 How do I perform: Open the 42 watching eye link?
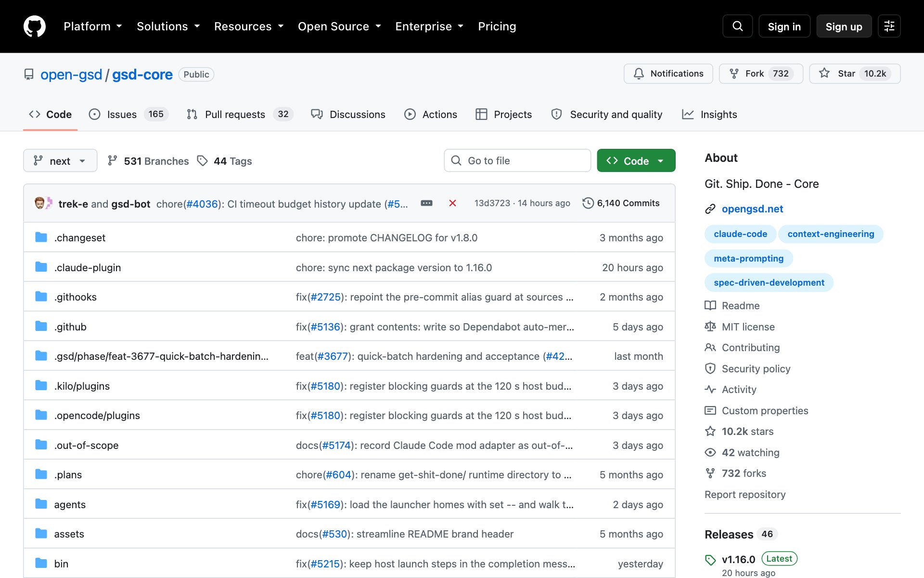(742, 452)
